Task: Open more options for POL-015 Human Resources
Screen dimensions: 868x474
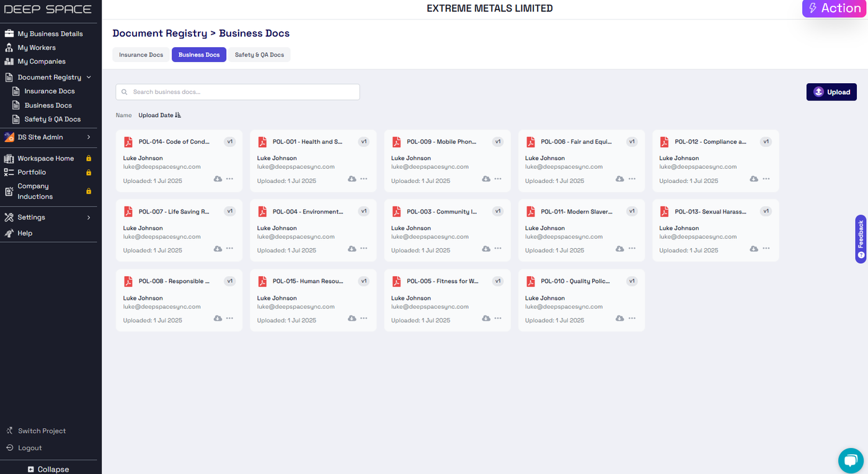Action: (x=363, y=318)
